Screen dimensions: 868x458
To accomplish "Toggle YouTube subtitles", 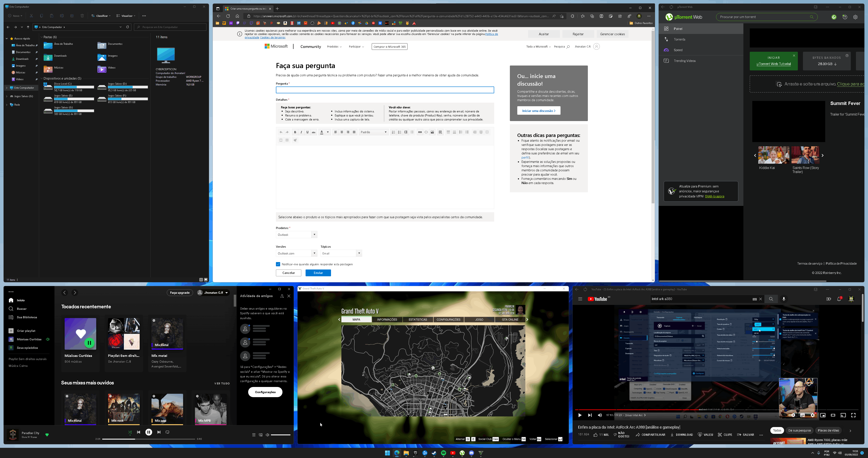I will (x=803, y=415).
